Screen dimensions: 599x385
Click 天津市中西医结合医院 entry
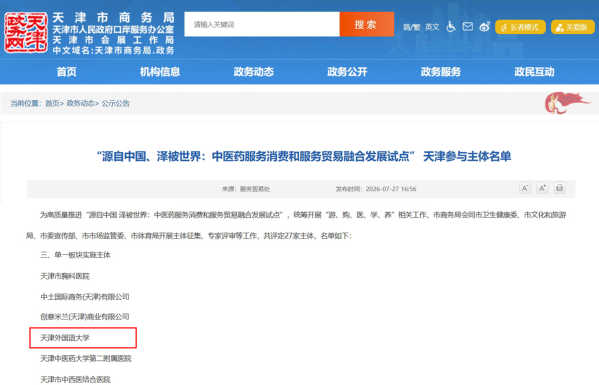tap(75, 379)
